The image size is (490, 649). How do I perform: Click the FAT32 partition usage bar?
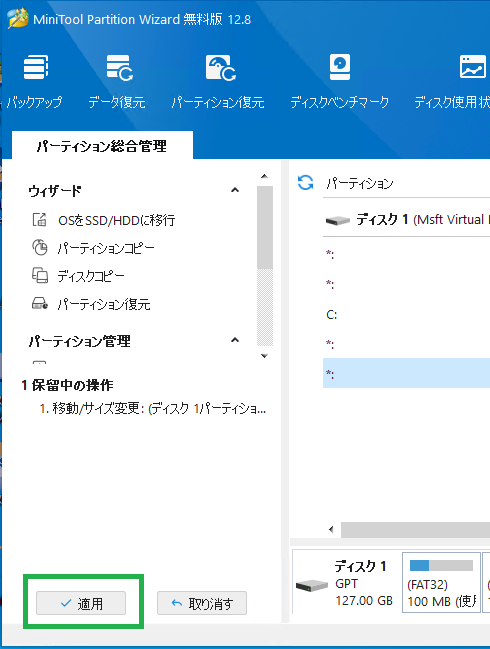[x=441, y=565]
